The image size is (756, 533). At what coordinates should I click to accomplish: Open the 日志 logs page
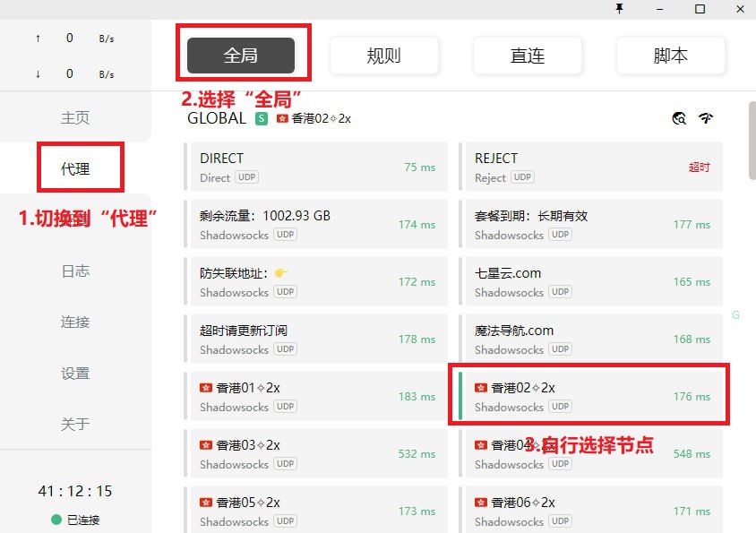coord(75,271)
